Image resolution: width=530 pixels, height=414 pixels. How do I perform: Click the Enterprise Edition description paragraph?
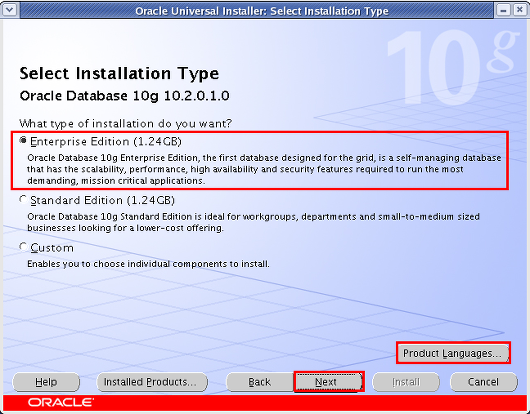[264, 169]
